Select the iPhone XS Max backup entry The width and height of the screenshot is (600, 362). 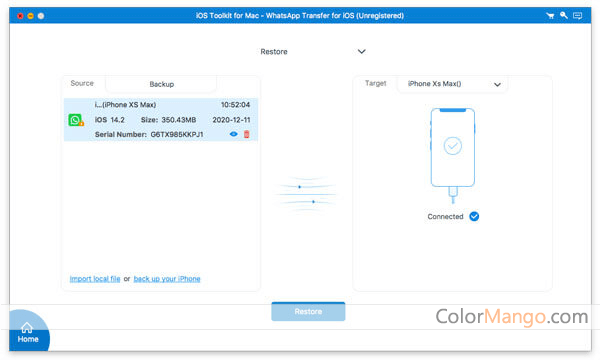click(x=161, y=119)
